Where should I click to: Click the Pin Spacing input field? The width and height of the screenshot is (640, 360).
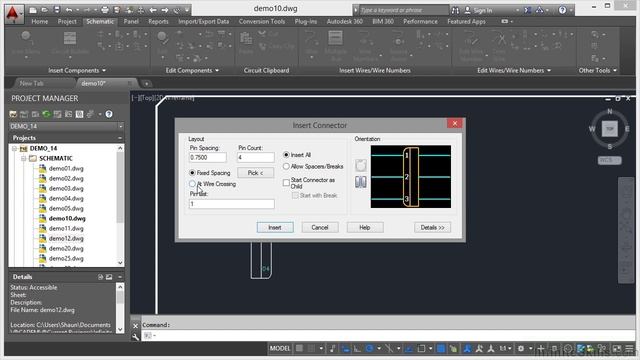(x=207, y=157)
